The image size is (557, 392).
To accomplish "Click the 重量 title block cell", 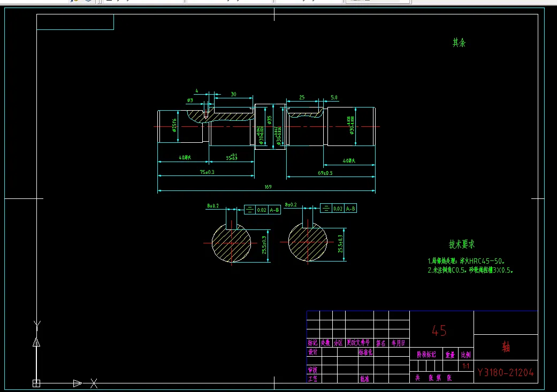I will tap(450, 355).
